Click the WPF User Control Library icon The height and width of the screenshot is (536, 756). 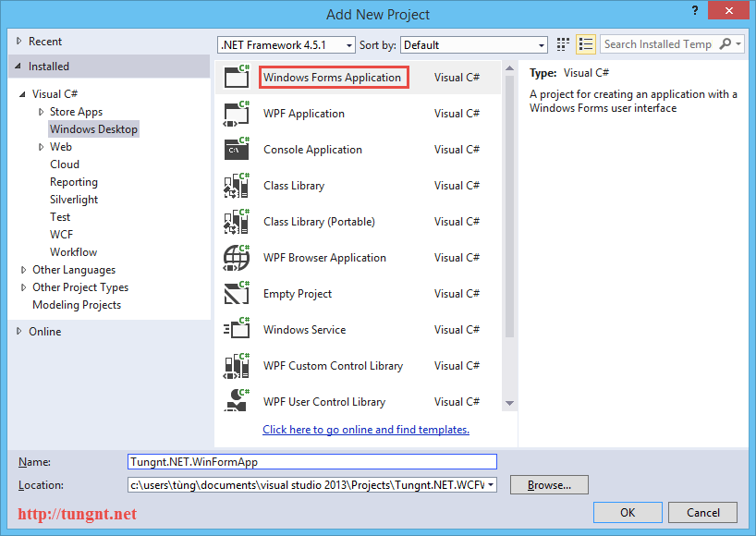pos(237,400)
